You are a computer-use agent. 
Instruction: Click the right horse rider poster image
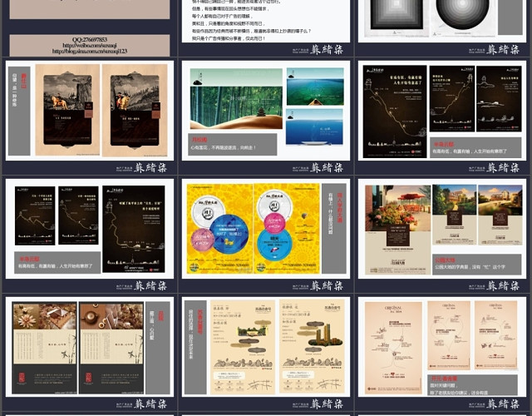[135, 110]
